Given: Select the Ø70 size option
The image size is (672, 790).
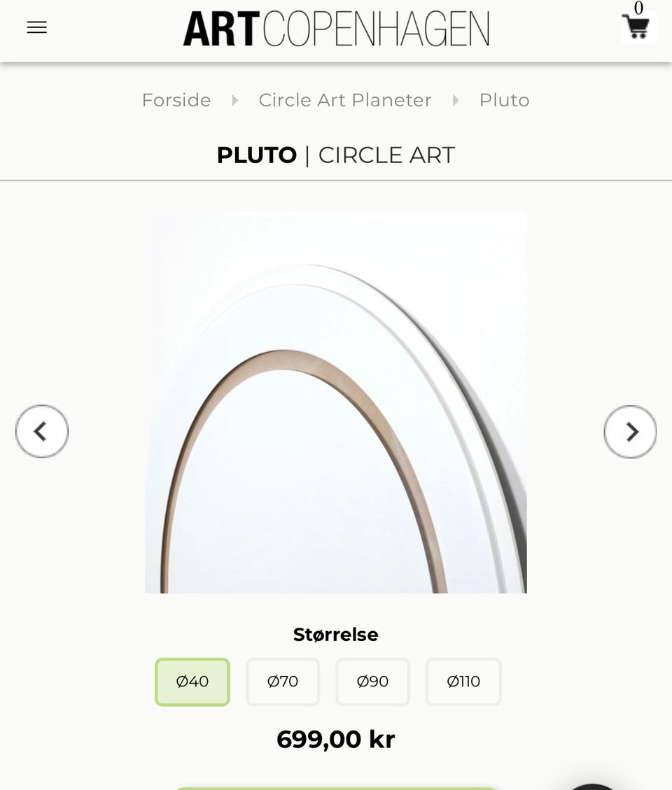Looking at the screenshot, I should 283,682.
